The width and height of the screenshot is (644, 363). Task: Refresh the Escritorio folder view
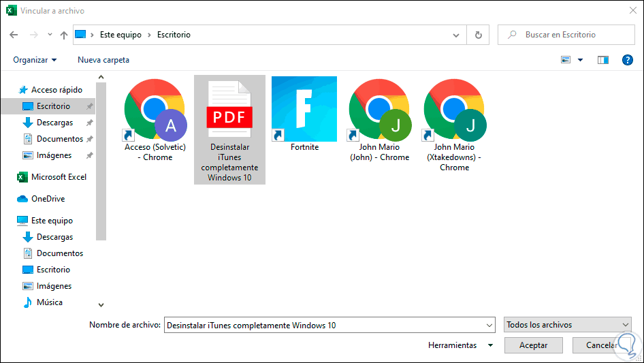click(x=478, y=35)
